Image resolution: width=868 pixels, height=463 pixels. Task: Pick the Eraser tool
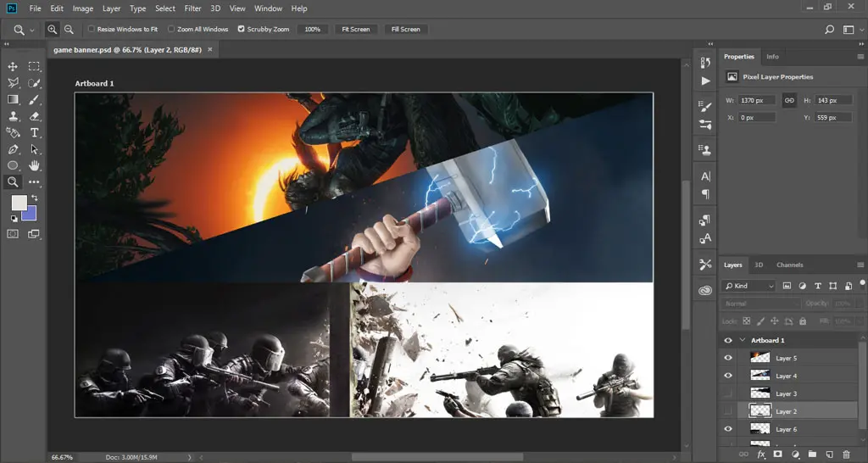[35, 115]
